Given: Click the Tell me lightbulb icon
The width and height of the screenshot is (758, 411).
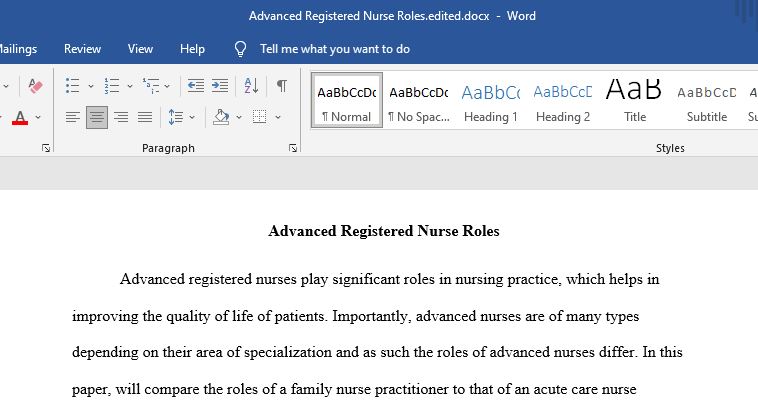Looking at the screenshot, I should pos(240,49).
